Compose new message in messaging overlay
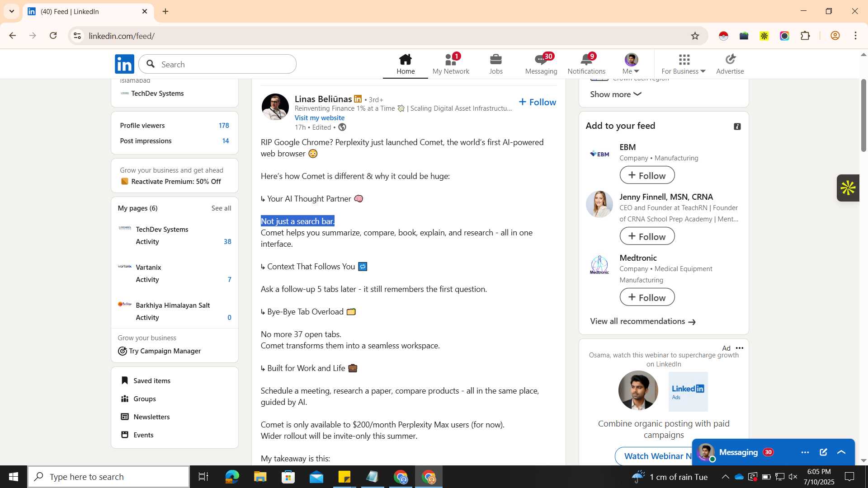 [x=823, y=452]
